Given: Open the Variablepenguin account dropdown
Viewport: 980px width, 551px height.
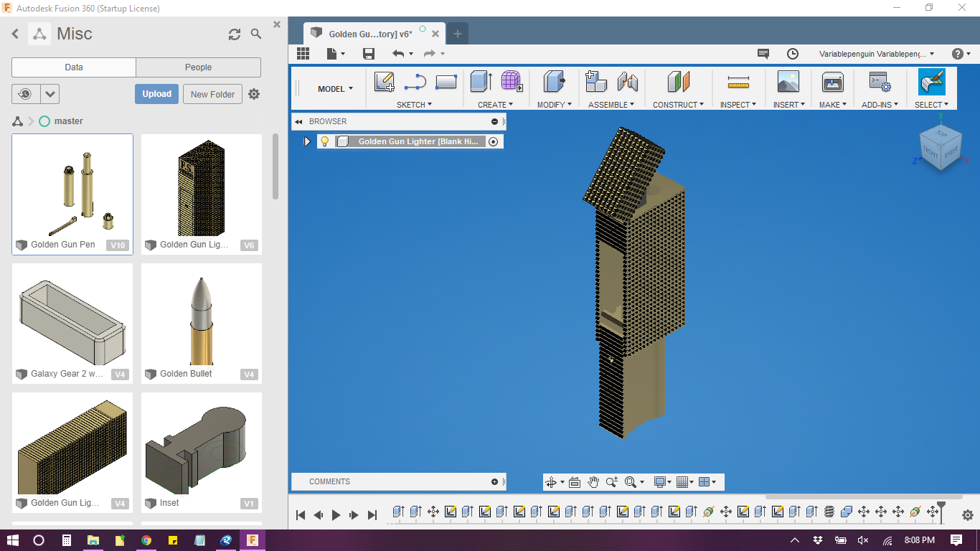Looking at the screenshot, I should pyautogui.click(x=877, y=54).
